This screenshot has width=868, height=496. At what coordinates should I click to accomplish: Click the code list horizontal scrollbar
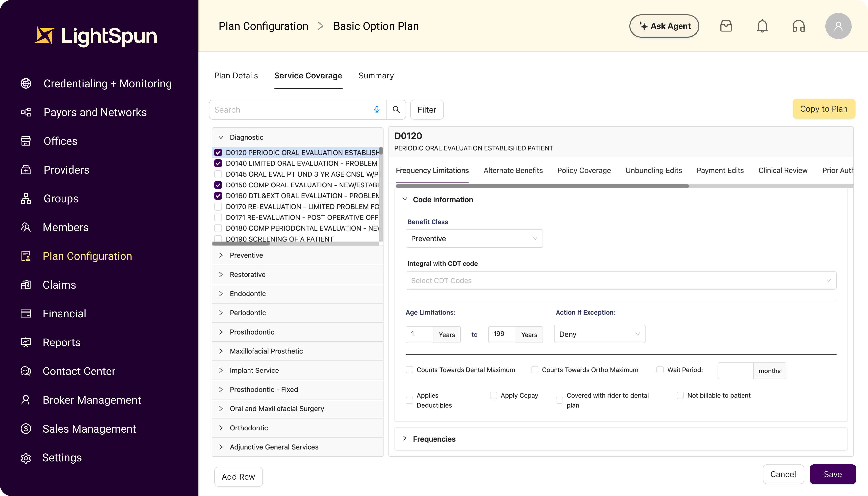coord(241,243)
